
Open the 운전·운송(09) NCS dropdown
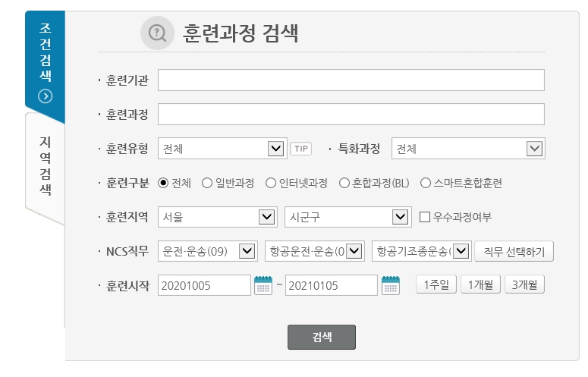click(208, 251)
